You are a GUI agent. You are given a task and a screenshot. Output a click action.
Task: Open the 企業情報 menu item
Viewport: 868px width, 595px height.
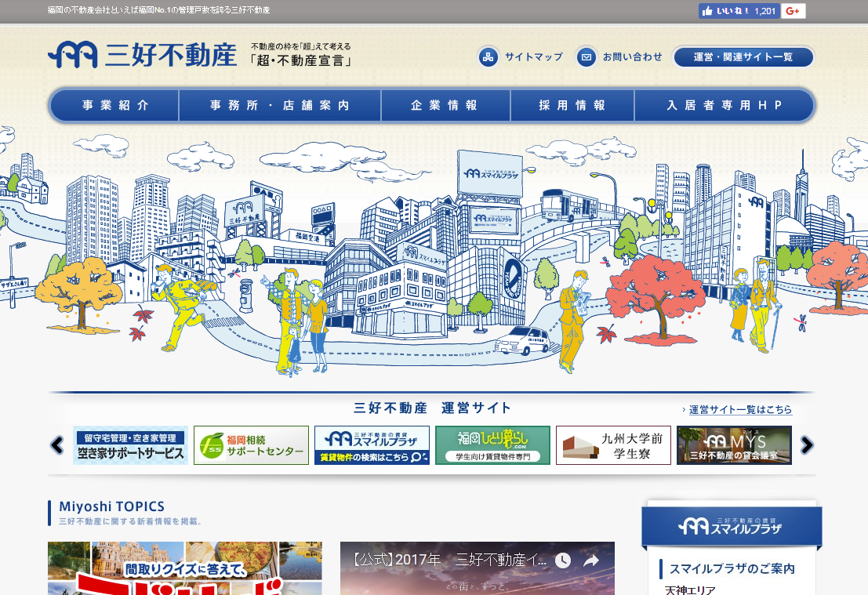point(445,105)
